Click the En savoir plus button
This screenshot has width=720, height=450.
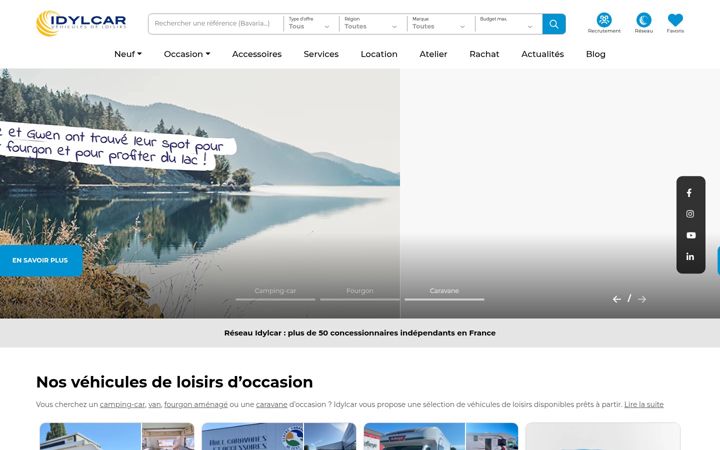point(40,260)
